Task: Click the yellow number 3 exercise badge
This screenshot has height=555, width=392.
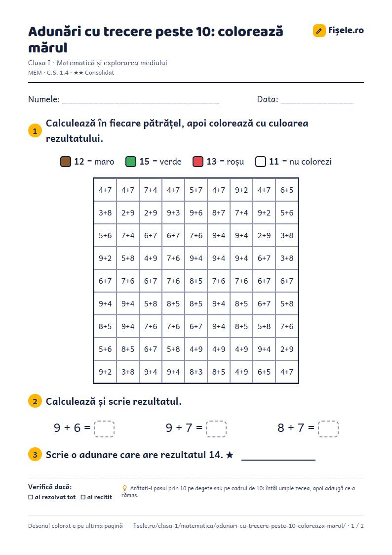Action: (x=35, y=455)
